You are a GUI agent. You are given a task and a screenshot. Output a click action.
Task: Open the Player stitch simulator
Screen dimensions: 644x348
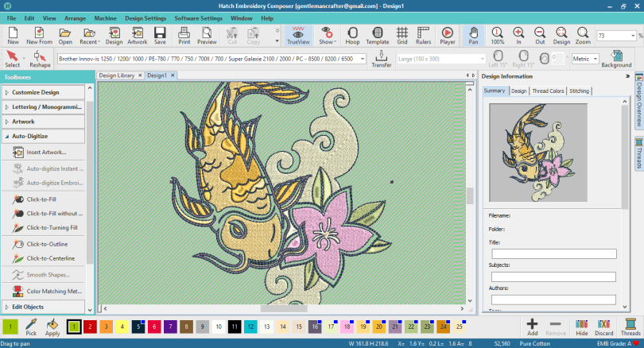tap(447, 35)
